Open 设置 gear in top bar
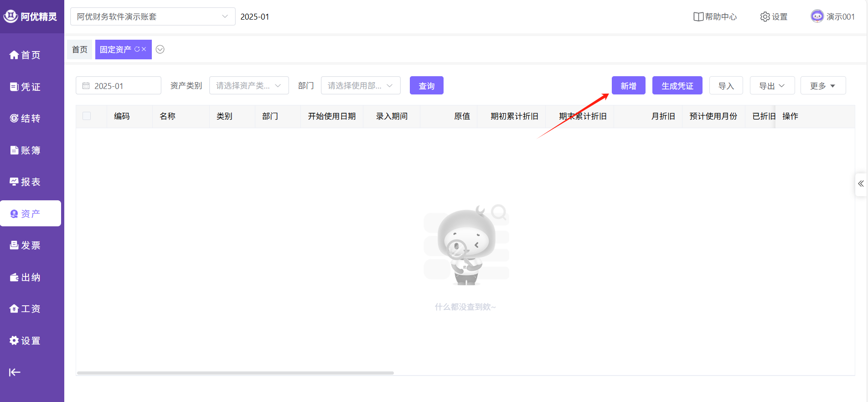Viewport: 868px width, 402px height. tap(765, 17)
